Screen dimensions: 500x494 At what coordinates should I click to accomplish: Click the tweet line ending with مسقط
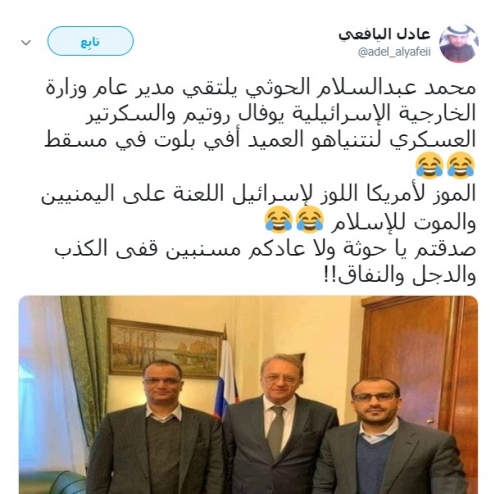click(x=260, y=141)
